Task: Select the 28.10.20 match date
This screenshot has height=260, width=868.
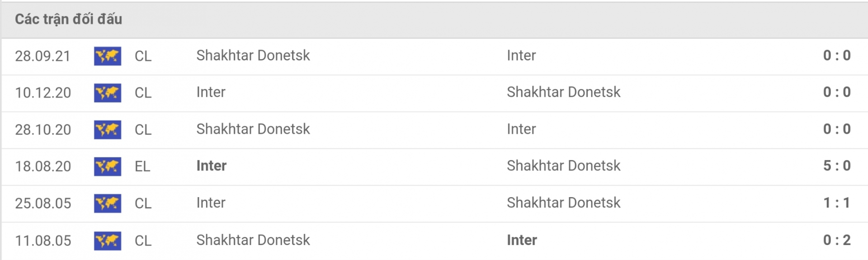Action: point(43,130)
